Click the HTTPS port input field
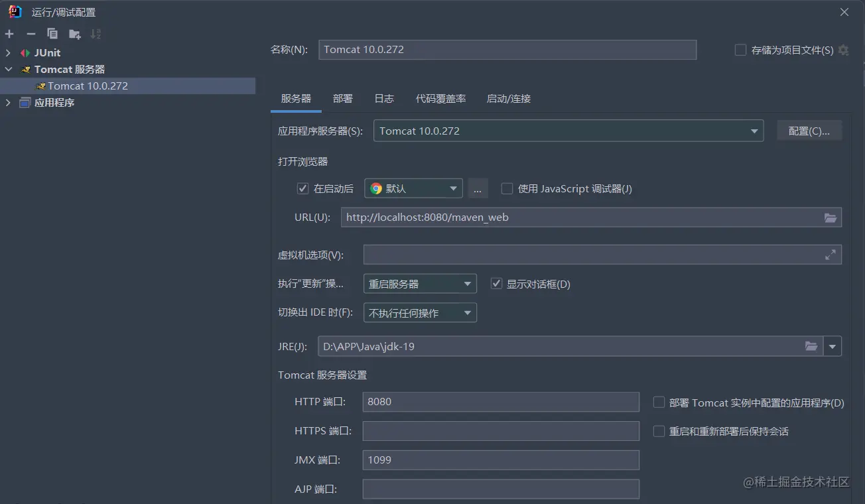This screenshot has height=504, width=865. [x=501, y=431]
